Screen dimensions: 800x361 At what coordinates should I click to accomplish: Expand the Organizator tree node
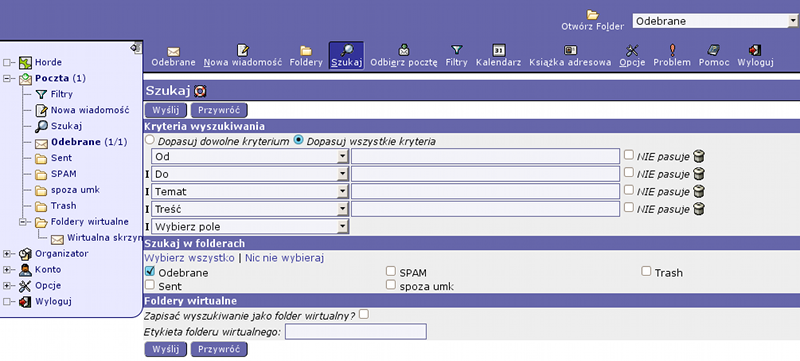tap(7, 254)
